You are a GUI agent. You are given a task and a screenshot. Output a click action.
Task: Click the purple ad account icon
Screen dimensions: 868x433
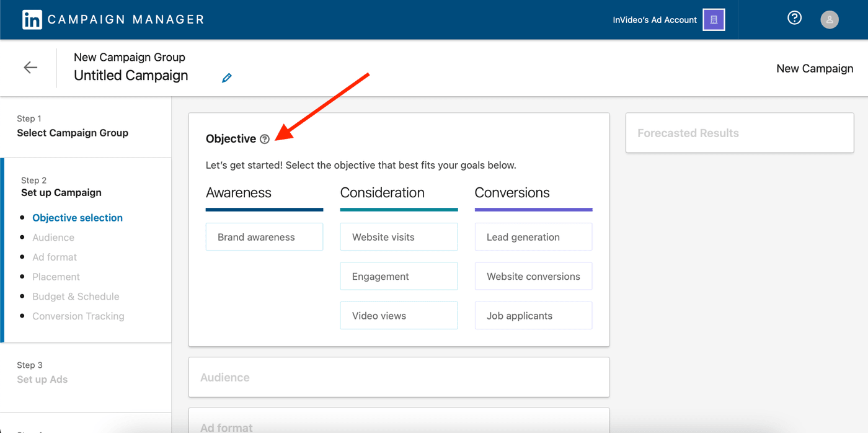714,19
